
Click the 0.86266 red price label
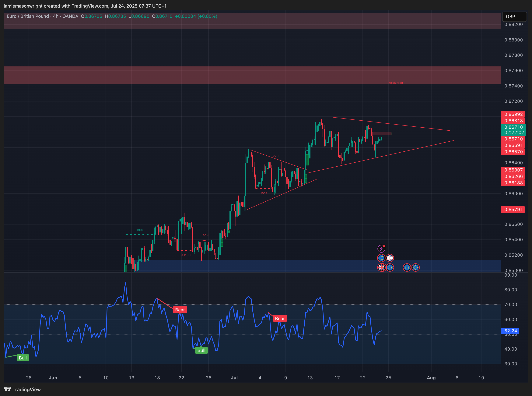point(513,176)
